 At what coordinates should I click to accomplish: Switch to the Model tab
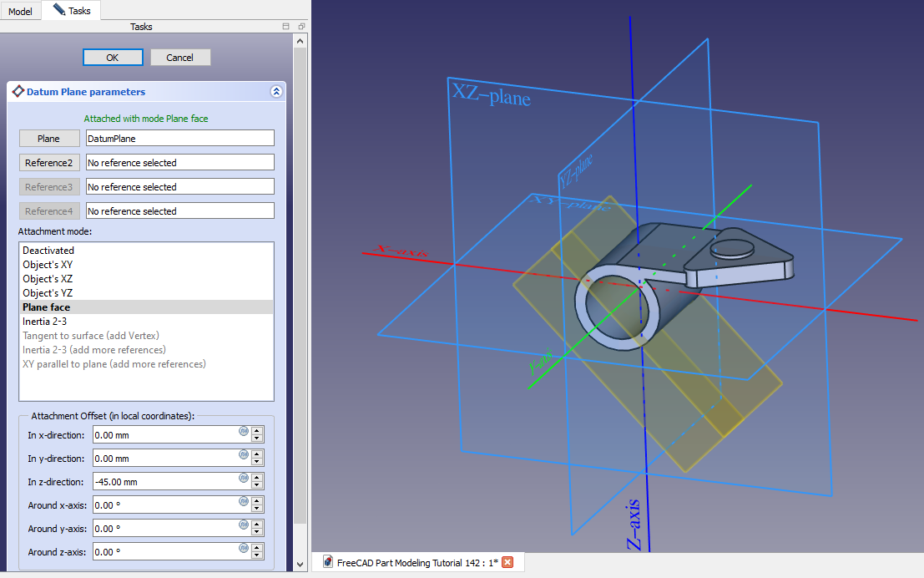20,11
